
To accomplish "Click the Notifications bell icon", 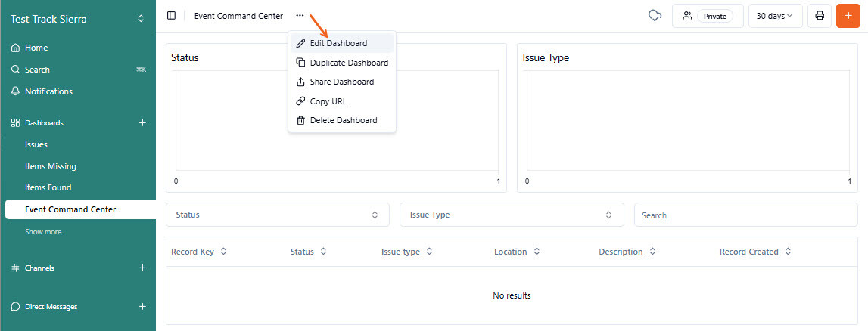I will click(15, 91).
